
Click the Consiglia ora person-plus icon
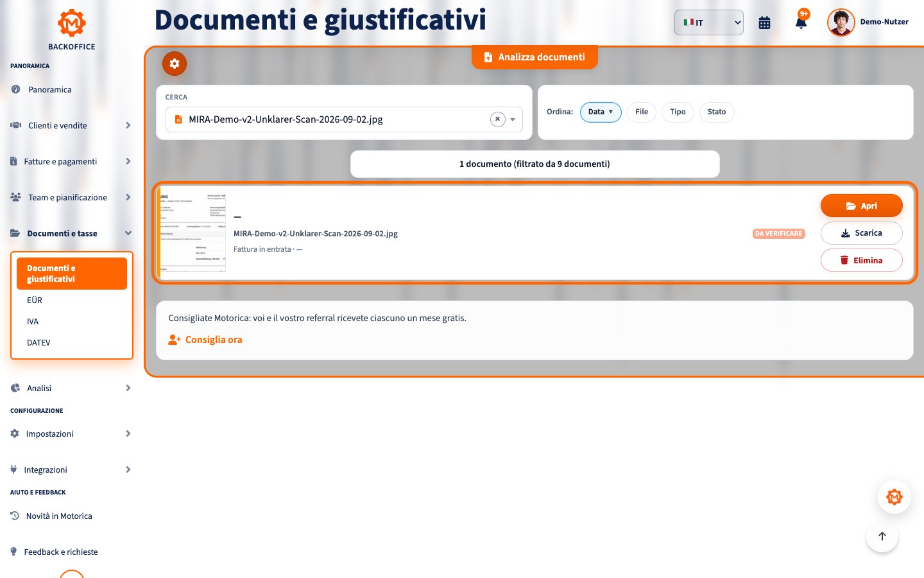pyautogui.click(x=175, y=340)
